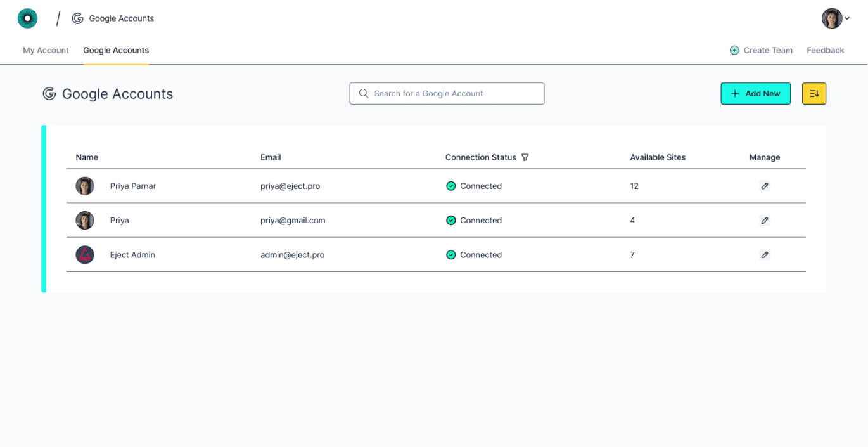Select the Google Accounts tab
Viewport: 868px width, 447px height.
[x=115, y=50]
